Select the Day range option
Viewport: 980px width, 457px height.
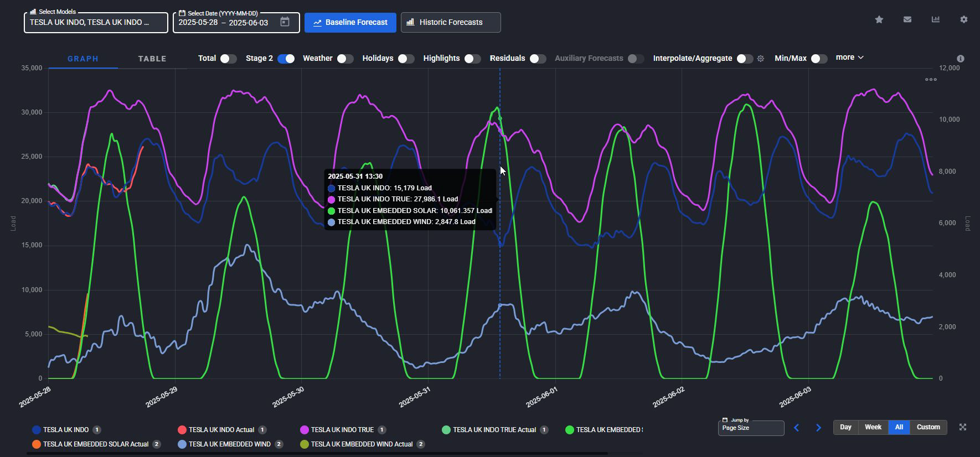[x=845, y=427]
